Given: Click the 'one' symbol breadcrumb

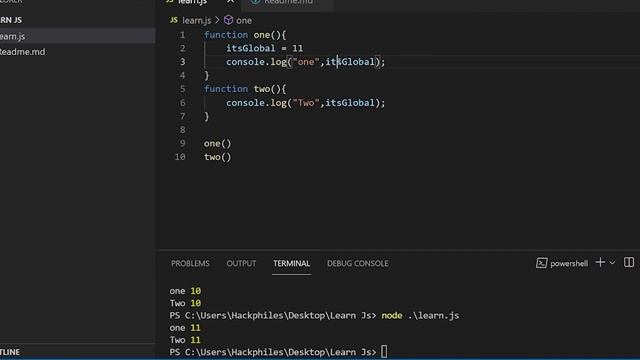Looking at the screenshot, I should (x=244, y=20).
